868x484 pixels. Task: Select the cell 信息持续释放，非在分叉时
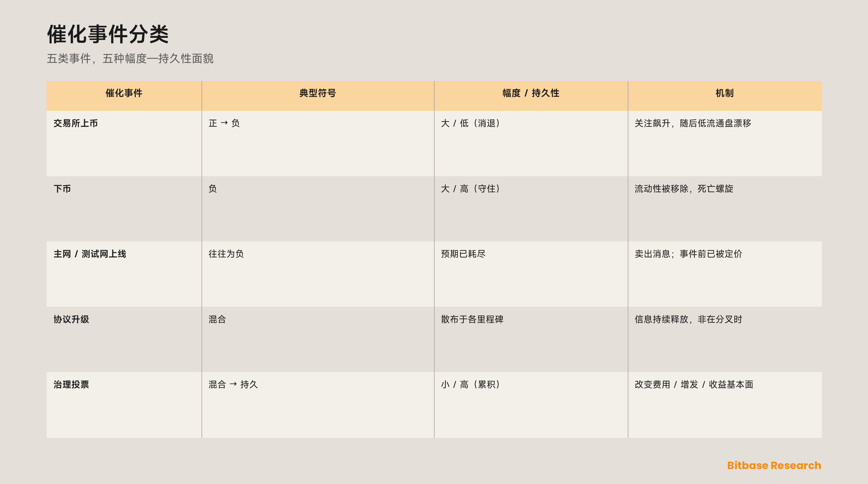coord(689,319)
